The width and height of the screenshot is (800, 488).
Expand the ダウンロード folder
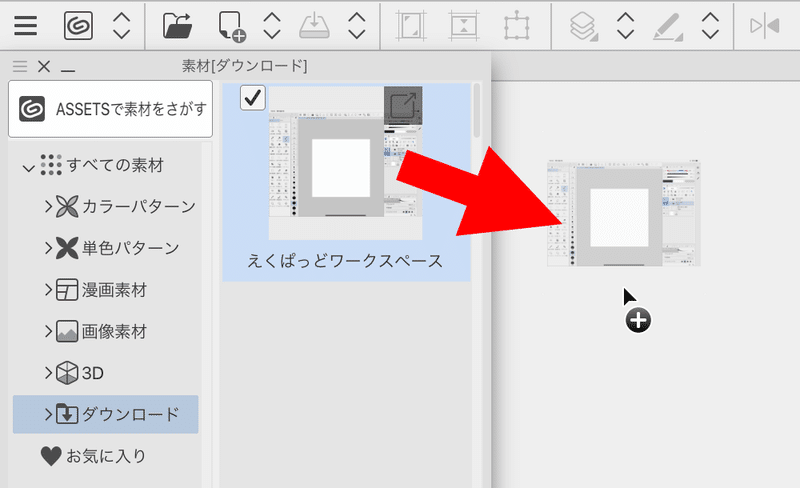click(48, 414)
